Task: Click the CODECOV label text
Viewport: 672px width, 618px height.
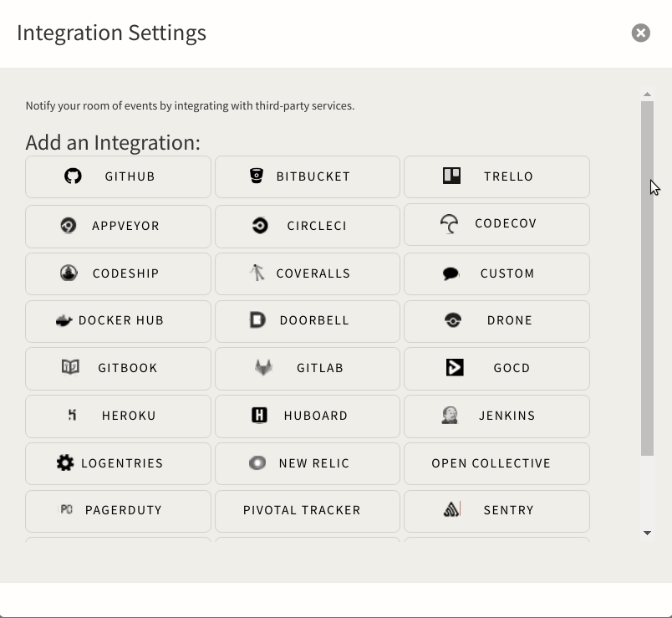Action: tap(506, 223)
